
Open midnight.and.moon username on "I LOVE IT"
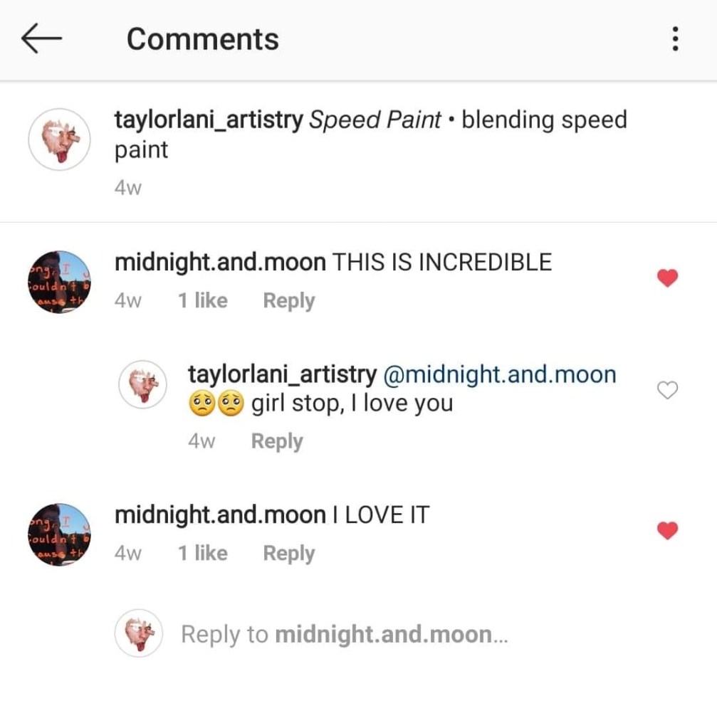point(219,515)
